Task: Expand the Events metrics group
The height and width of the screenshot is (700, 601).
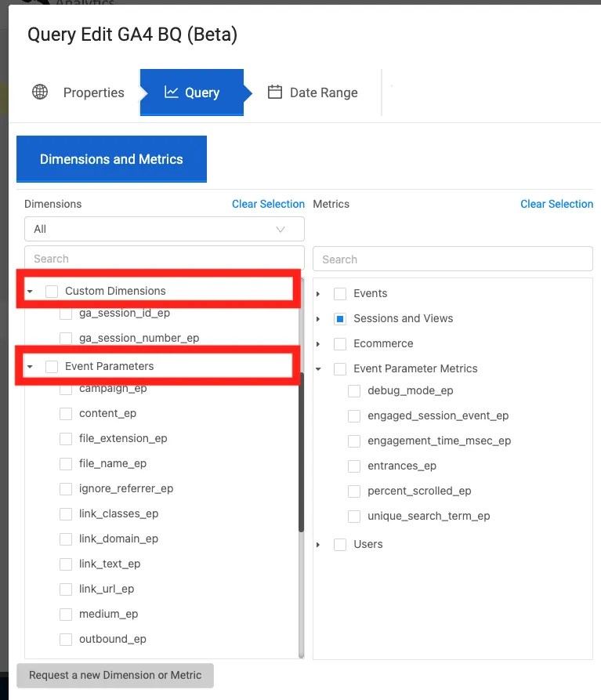Action: 318,293
